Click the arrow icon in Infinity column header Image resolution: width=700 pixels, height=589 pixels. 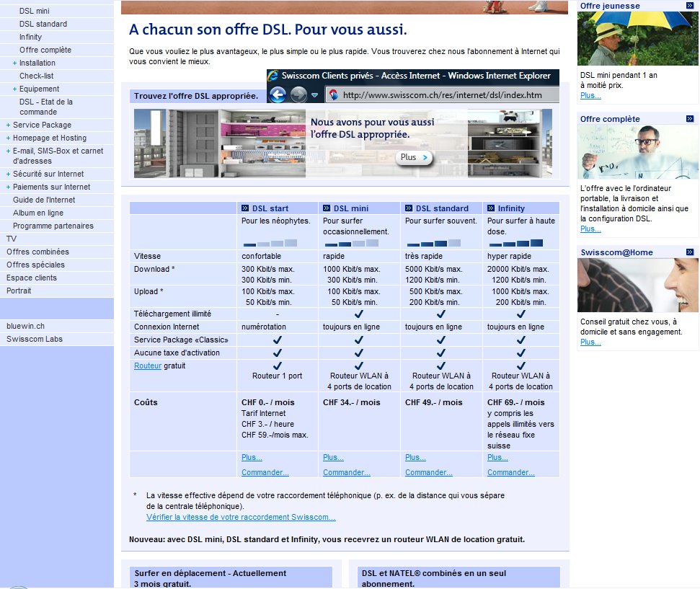(x=492, y=208)
